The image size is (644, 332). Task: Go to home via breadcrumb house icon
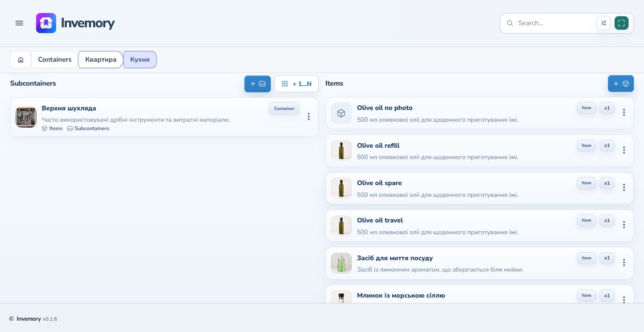pos(21,60)
